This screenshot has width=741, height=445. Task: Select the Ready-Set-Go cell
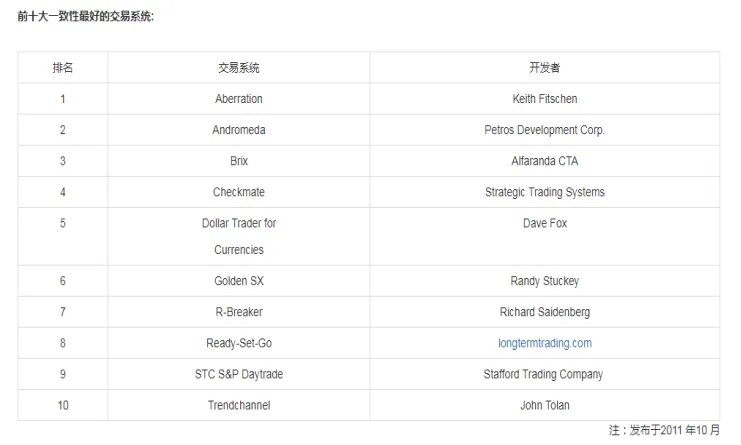(239, 343)
